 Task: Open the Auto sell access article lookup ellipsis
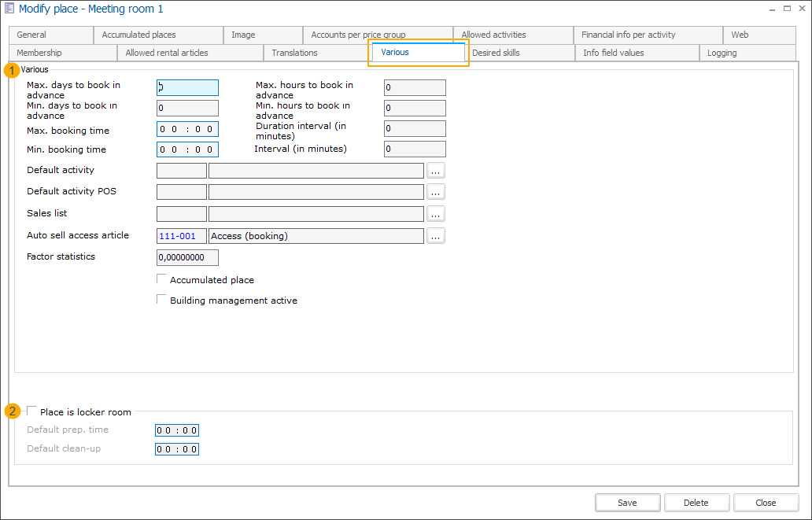point(435,235)
